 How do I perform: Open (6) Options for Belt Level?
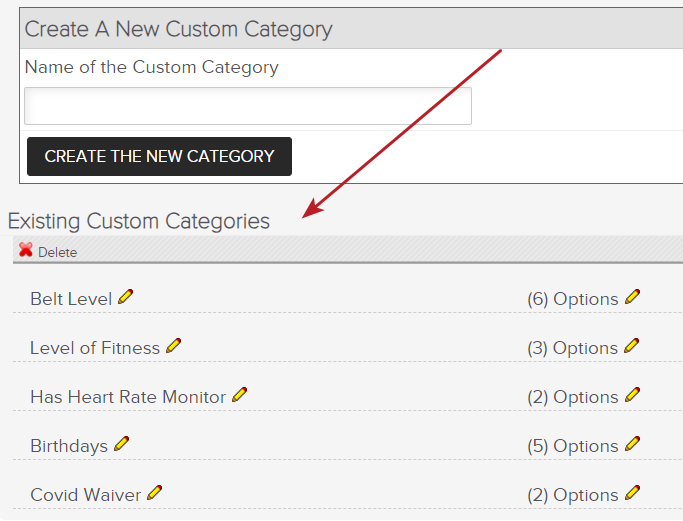[x=573, y=299]
